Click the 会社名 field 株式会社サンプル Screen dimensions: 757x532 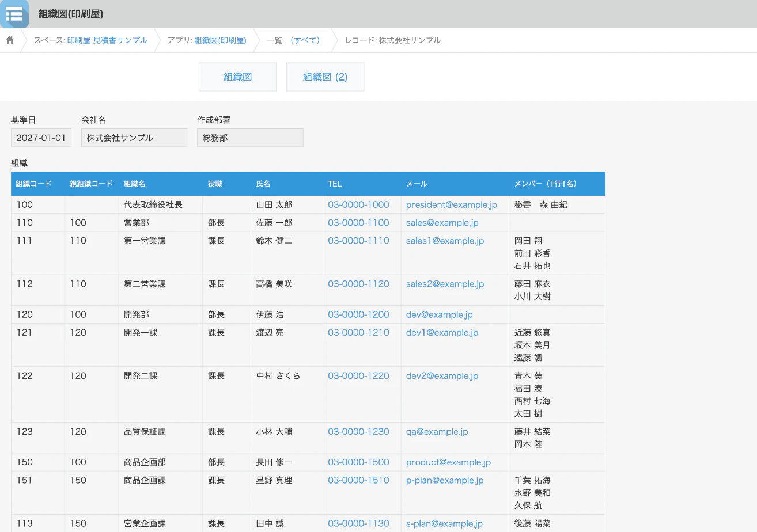point(134,138)
